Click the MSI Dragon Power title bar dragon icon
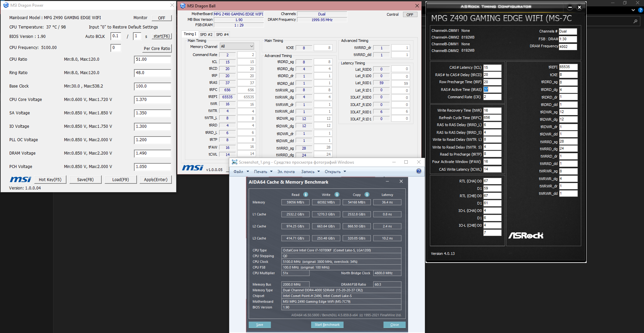The image size is (644, 333). click(x=6, y=5)
